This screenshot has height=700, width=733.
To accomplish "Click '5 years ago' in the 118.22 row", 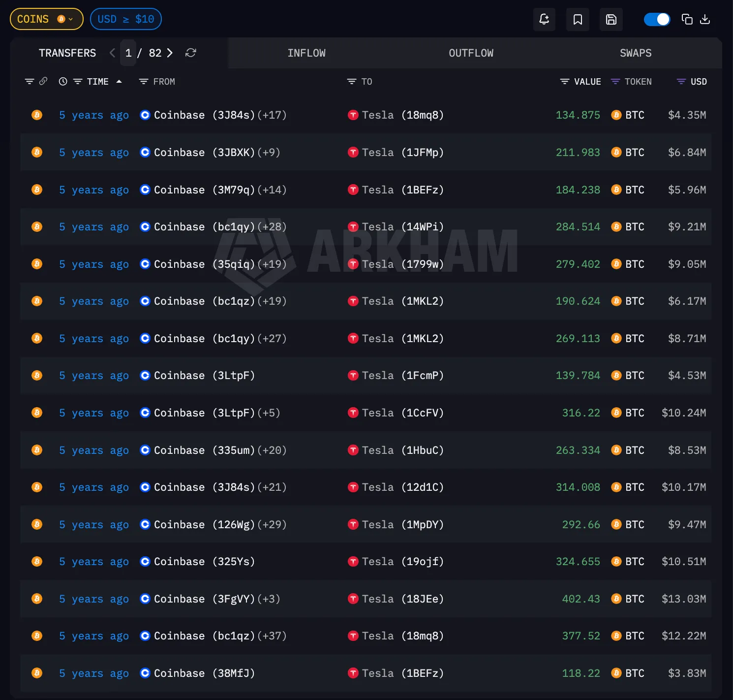I will click(94, 673).
